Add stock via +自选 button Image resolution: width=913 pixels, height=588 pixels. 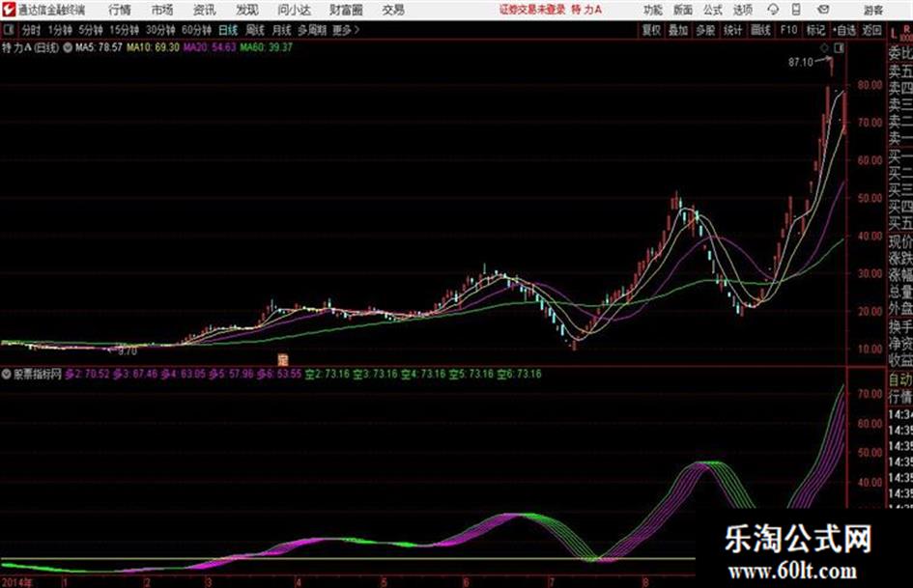(844, 30)
